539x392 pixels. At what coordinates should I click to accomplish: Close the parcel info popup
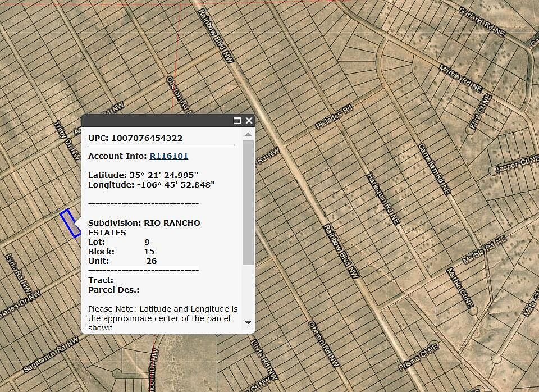click(x=249, y=121)
